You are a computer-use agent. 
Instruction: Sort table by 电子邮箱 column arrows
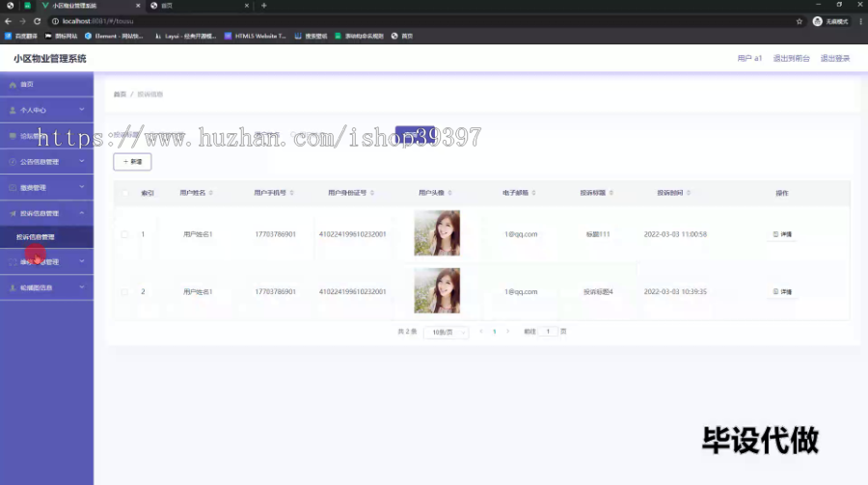click(533, 193)
